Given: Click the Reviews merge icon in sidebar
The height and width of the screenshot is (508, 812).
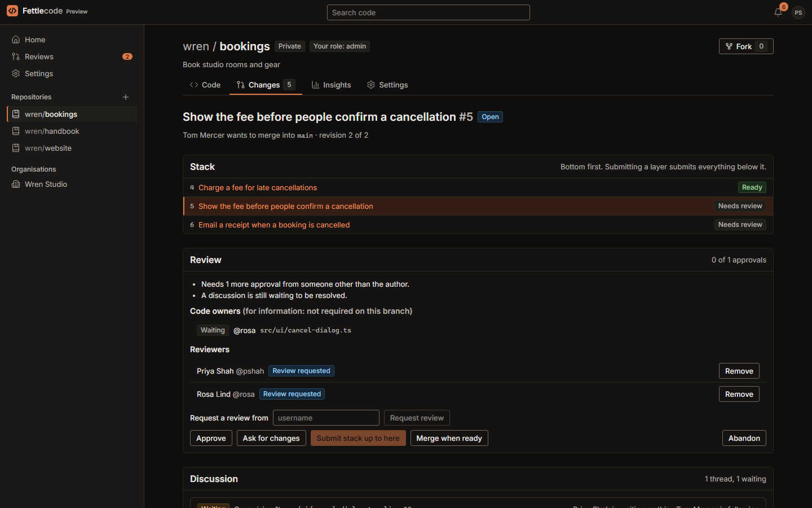Looking at the screenshot, I should tap(16, 56).
